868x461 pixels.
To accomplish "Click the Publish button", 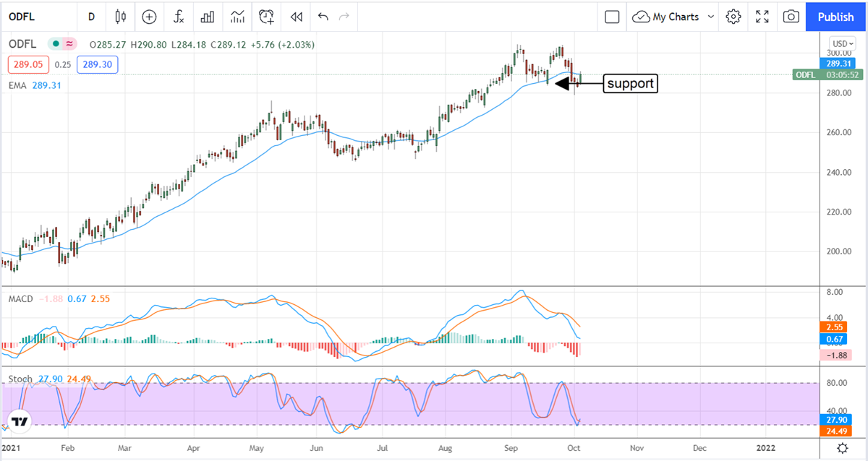I will point(835,16).
